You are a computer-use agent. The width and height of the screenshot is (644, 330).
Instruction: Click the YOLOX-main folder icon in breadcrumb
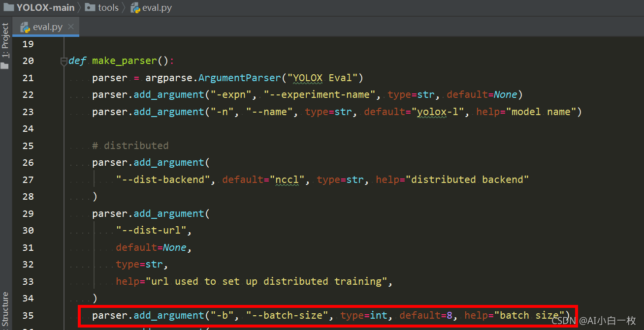tap(8, 7)
